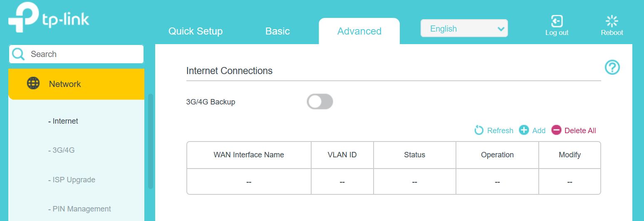Click the Add plus icon

[524, 130]
